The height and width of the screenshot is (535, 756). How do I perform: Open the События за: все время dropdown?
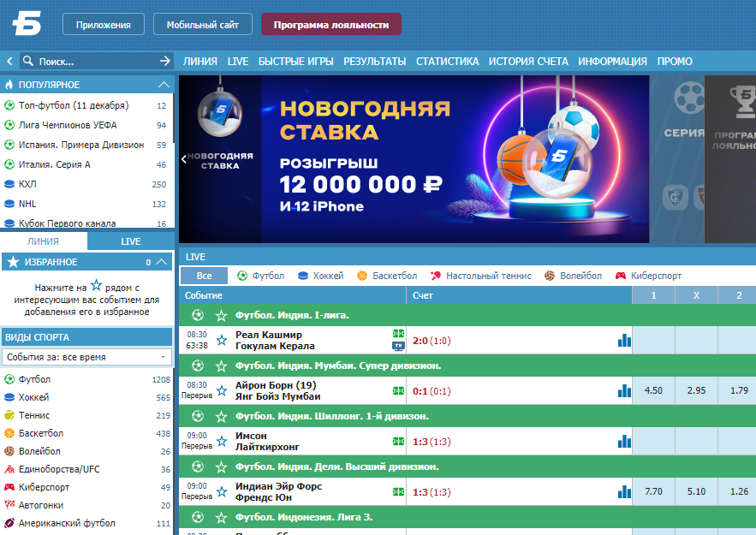[86, 357]
